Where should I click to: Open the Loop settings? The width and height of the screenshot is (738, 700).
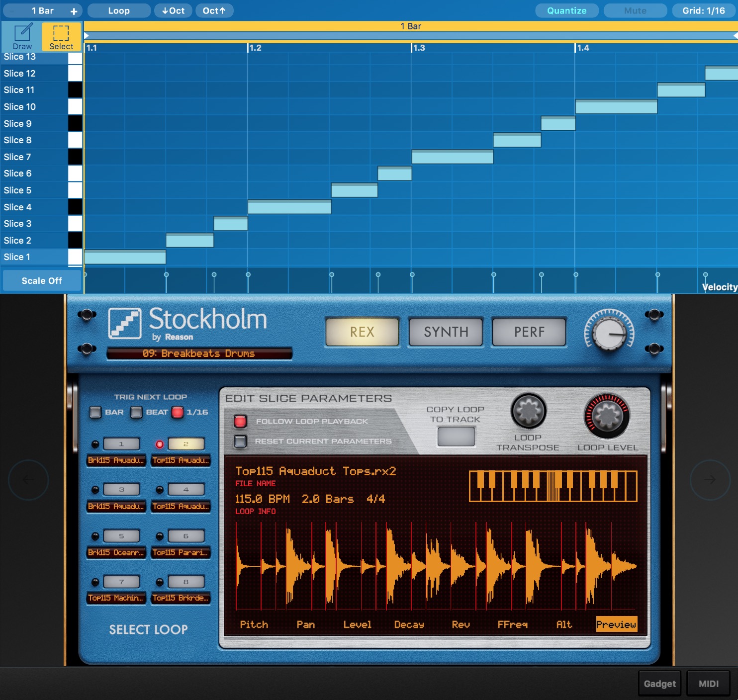(x=118, y=10)
